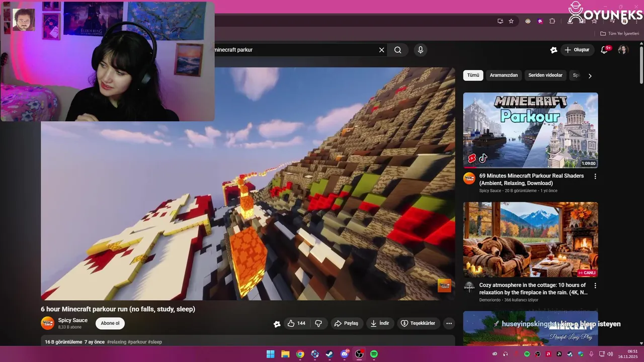644x362 pixels.
Task: Share the video with Paylaş
Action: pyautogui.click(x=347, y=323)
